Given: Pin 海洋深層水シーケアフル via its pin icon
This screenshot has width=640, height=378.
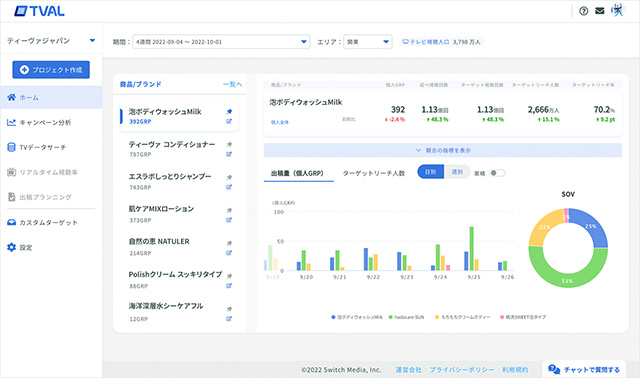Looking at the screenshot, I should click(229, 309).
